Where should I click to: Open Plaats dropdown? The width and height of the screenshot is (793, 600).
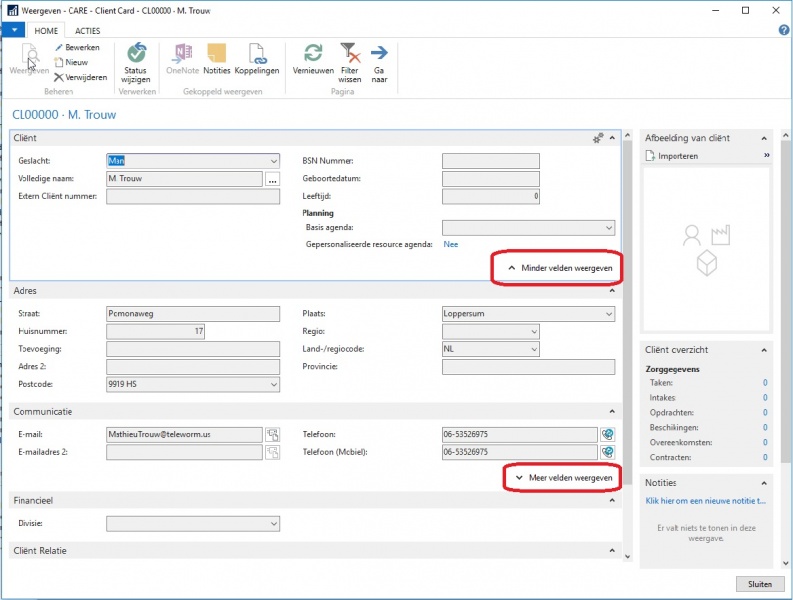click(x=609, y=314)
